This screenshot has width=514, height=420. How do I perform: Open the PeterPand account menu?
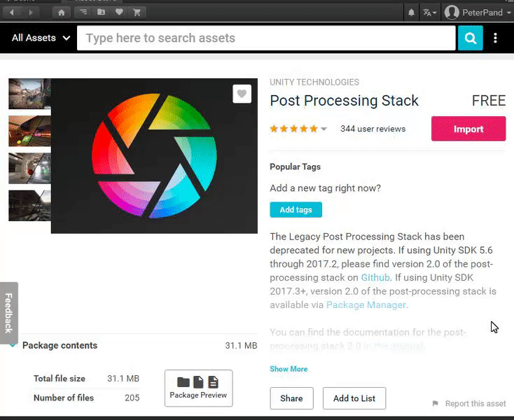click(x=478, y=13)
